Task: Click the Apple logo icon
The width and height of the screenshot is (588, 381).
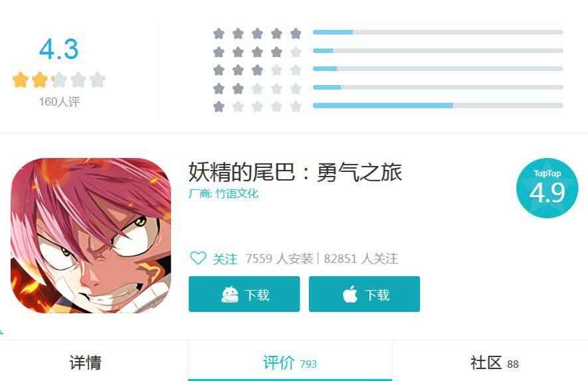Action: coord(350,294)
